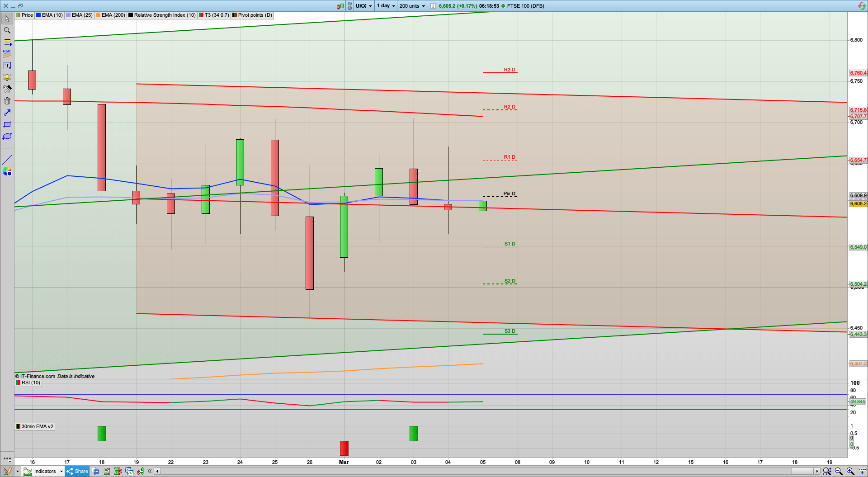Image resolution: width=868 pixels, height=477 pixels.
Task: Toggle the EMA (200) legend entry
Action: (110, 15)
